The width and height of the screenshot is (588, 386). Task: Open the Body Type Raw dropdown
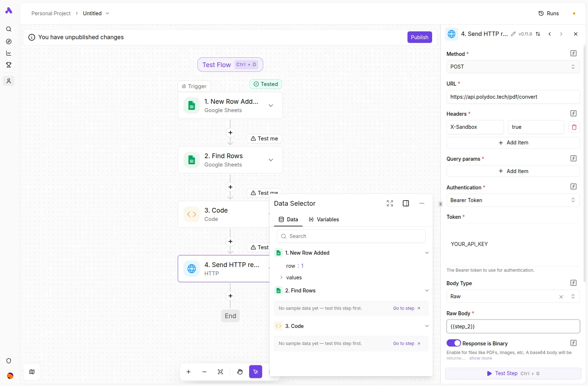point(513,296)
